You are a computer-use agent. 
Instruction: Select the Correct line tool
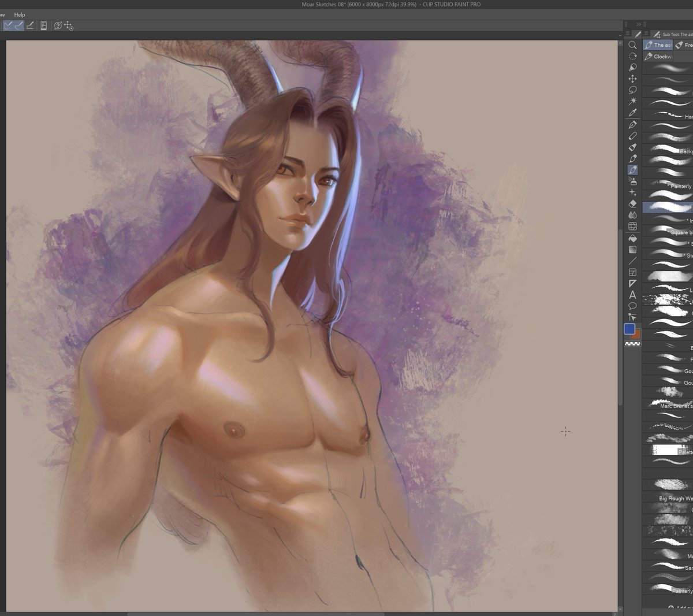[x=632, y=317]
